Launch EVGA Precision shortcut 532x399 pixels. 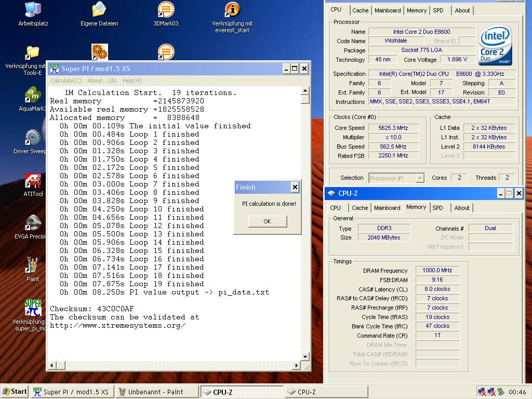[33, 228]
